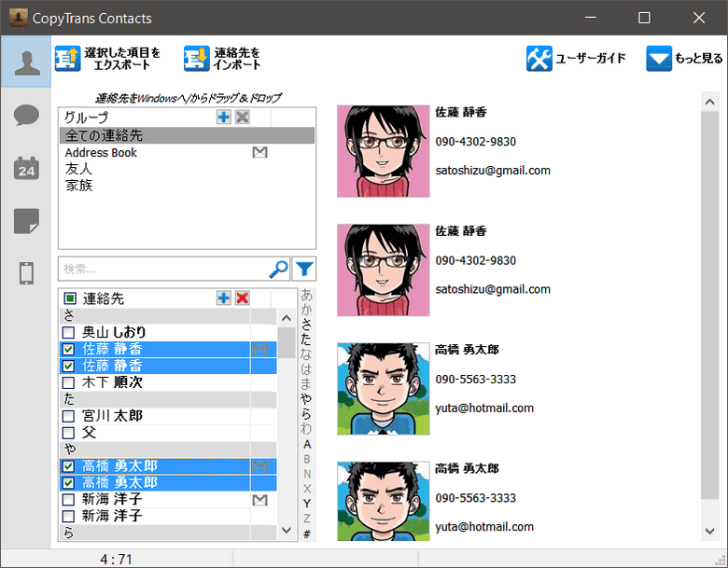
Task: Open the contact filter funnel
Action: tap(304, 269)
